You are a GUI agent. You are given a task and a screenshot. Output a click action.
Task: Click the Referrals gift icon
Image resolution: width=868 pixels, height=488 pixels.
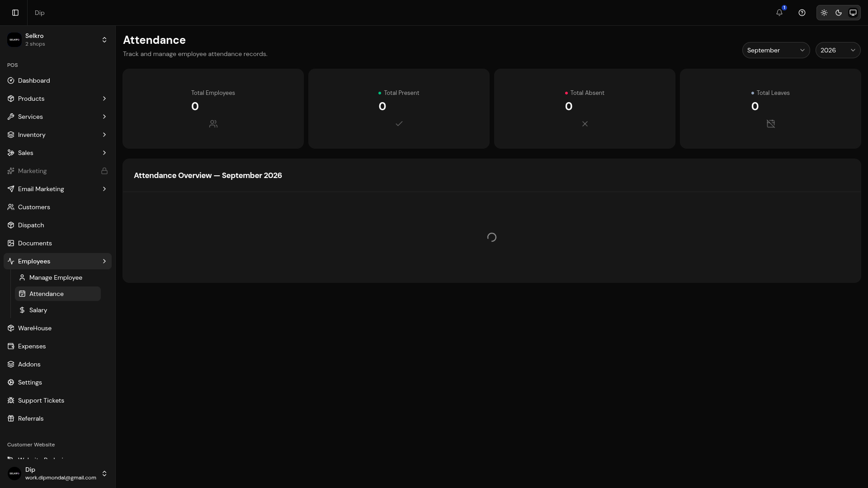tap(11, 418)
